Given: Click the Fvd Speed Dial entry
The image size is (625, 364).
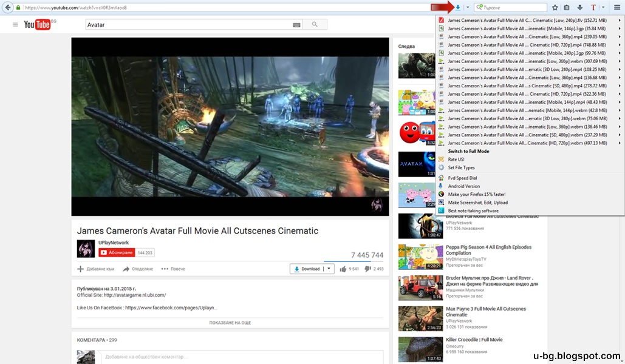Looking at the screenshot, I should pos(462,178).
